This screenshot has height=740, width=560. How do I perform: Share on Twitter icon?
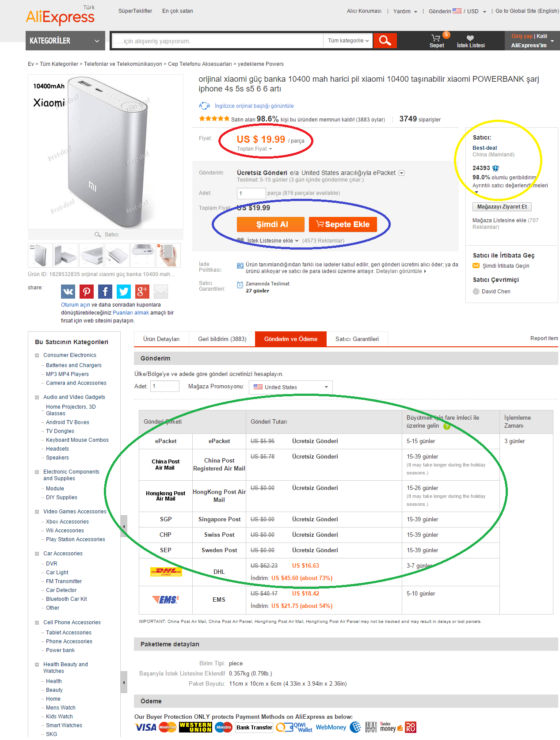click(124, 292)
